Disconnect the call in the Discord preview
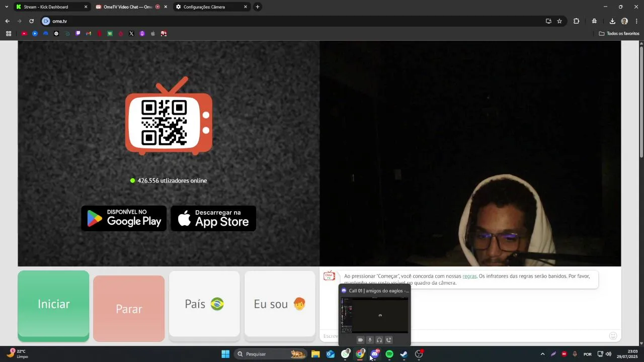The image size is (644, 362). pyautogui.click(x=389, y=340)
